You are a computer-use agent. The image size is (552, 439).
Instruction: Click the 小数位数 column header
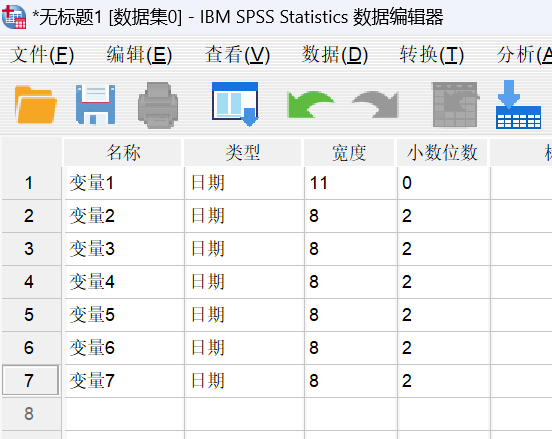(x=443, y=152)
